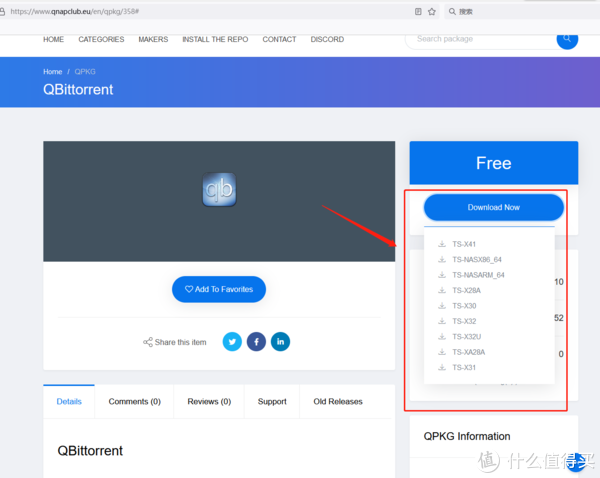600x478 pixels.
Task: Click the Free price banner
Action: tap(494, 163)
